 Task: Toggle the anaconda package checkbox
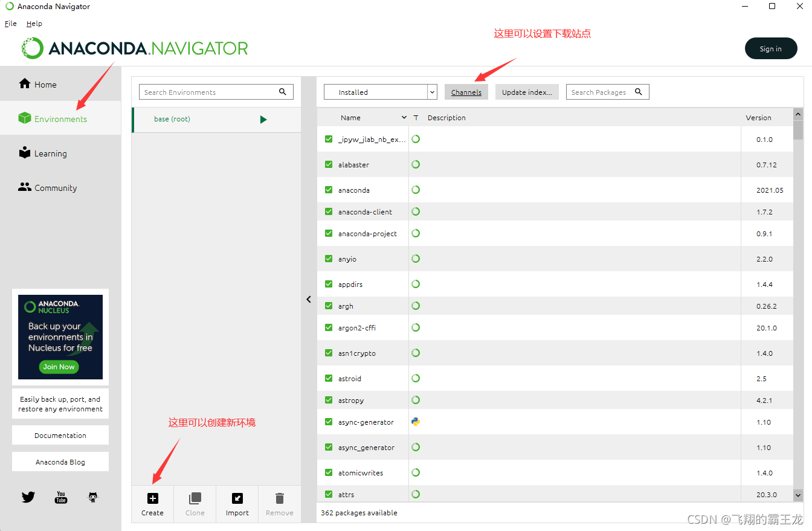(x=329, y=190)
